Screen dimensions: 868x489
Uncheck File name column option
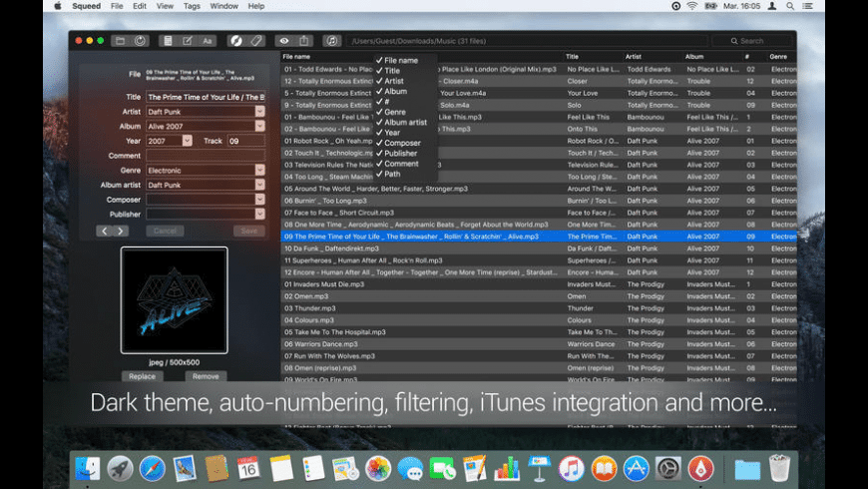tap(397, 60)
